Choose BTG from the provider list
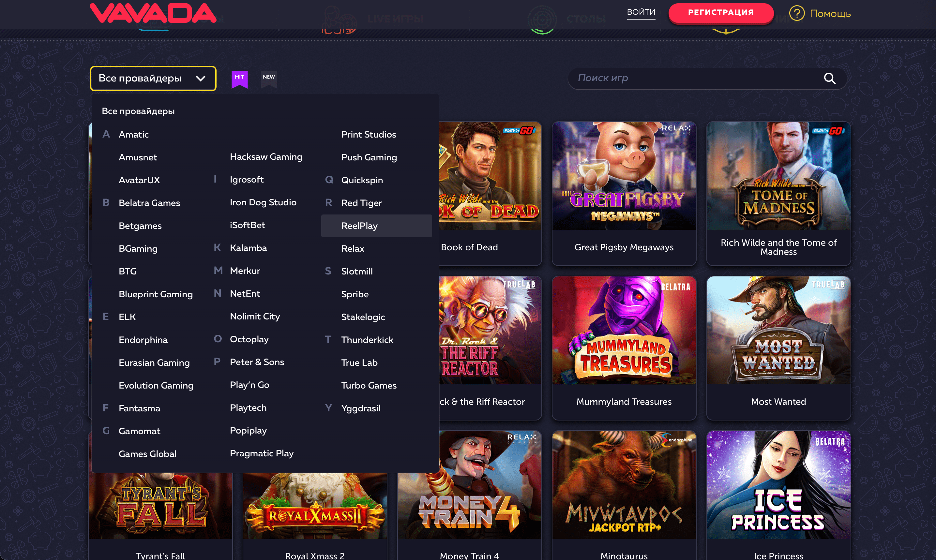The image size is (936, 560). (128, 271)
